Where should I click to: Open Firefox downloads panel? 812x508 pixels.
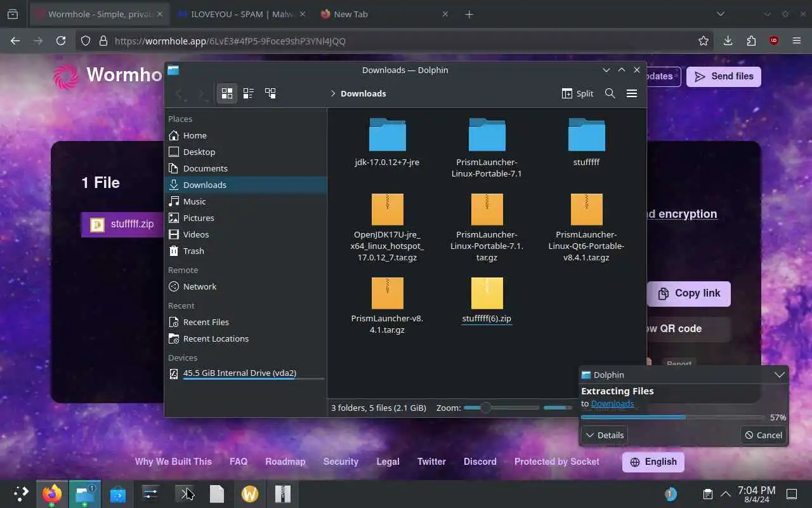pos(728,41)
